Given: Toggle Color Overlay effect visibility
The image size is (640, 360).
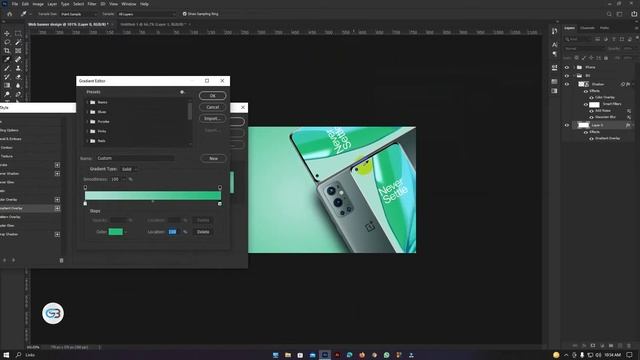Looking at the screenshot, I should pyautogui.click(x=591, y=98).
